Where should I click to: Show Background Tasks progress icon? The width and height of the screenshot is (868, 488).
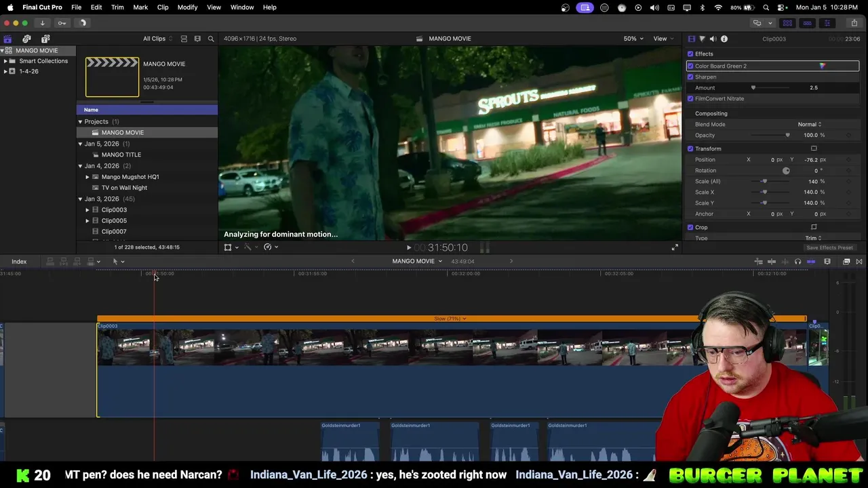[83, 23]
